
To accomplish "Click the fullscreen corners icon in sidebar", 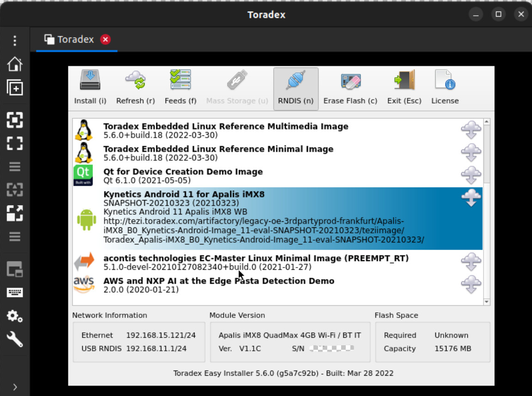I will coord(15,143).
